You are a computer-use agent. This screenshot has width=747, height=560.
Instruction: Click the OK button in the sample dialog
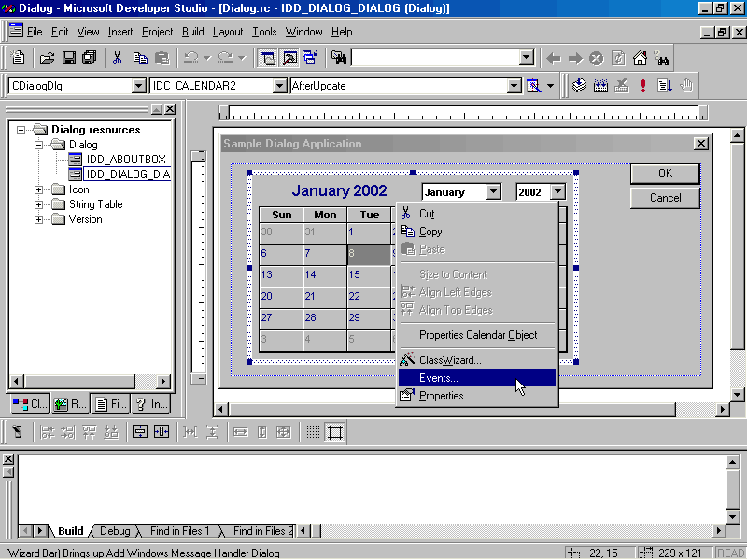click(665, 174)
